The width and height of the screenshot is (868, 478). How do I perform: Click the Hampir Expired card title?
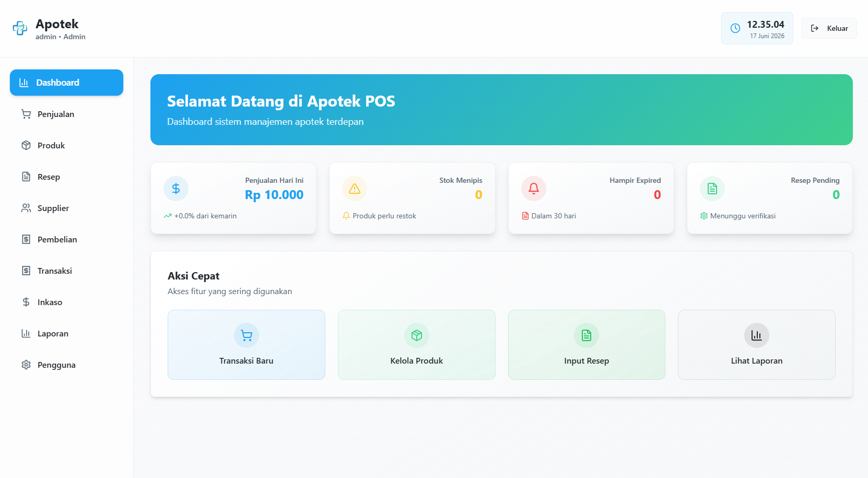635,180
